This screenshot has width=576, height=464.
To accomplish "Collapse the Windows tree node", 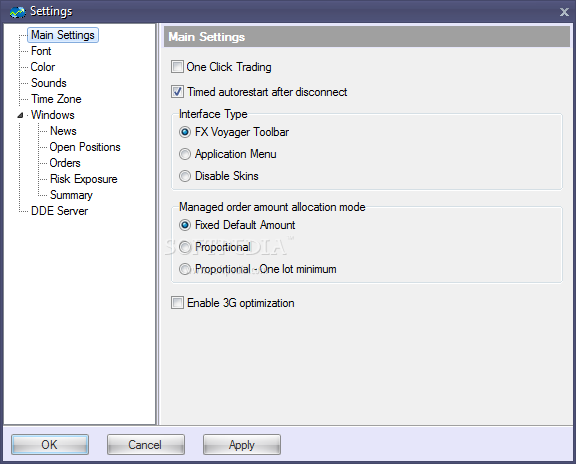I will pyautogui.click(x=20, y=115).
